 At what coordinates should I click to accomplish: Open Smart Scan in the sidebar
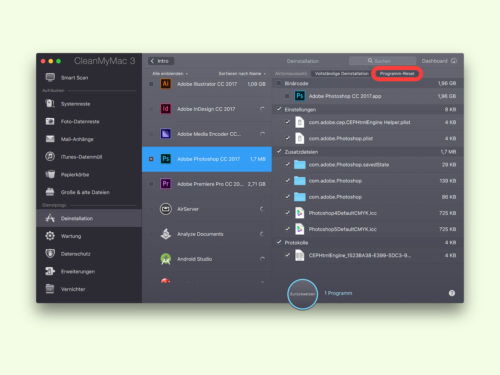(89, 78)
